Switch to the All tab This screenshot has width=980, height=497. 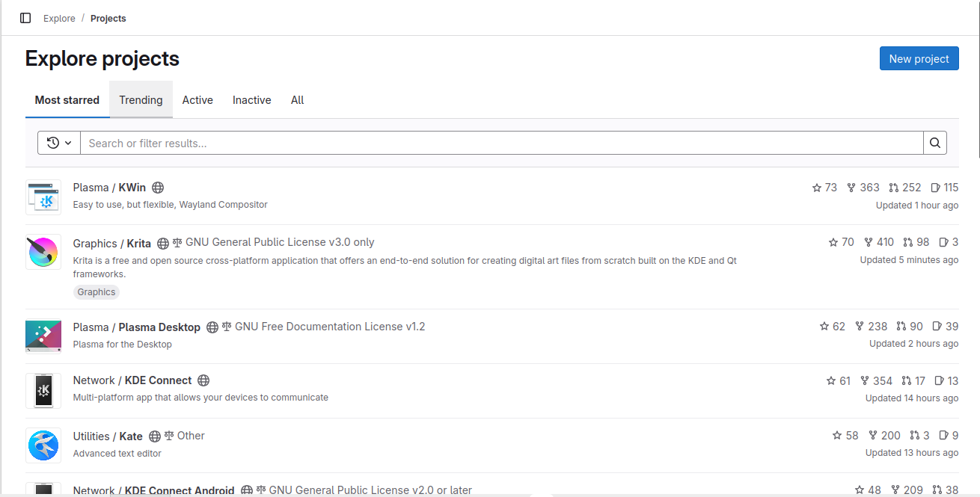pyautogui.click(x=297, y=99)
